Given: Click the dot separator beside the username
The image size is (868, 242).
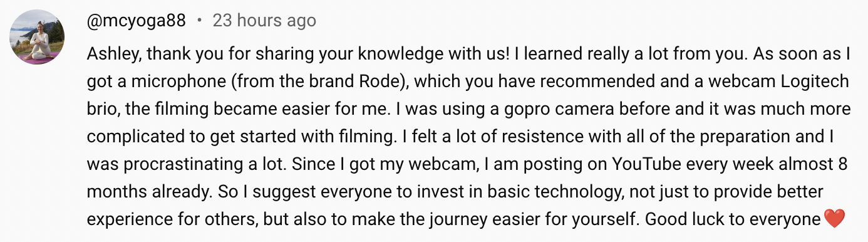Looking at the screenshot, I should click(199, 21).
